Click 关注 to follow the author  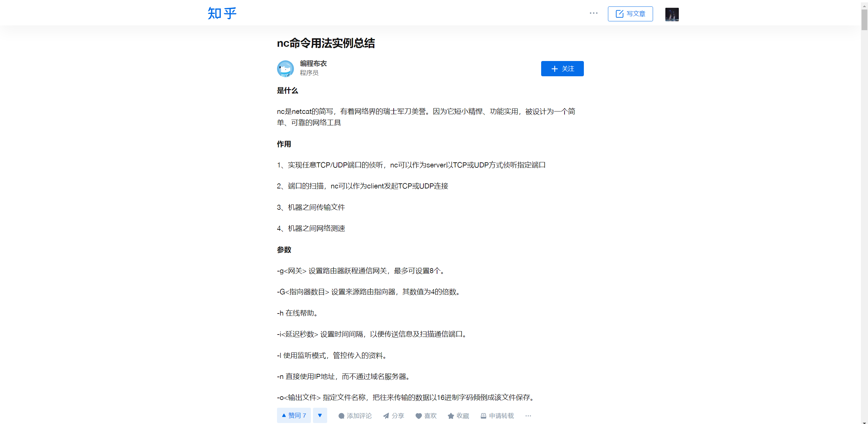562,68
